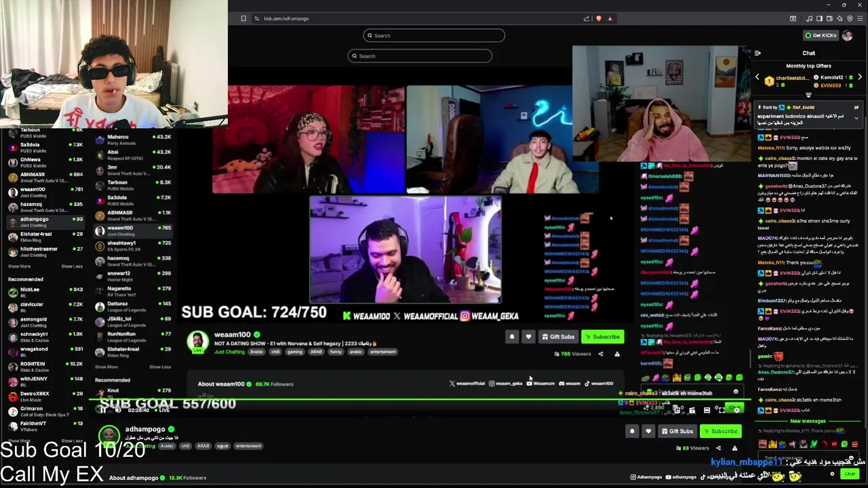Open the browser media control music-note icon

(810, 18)
